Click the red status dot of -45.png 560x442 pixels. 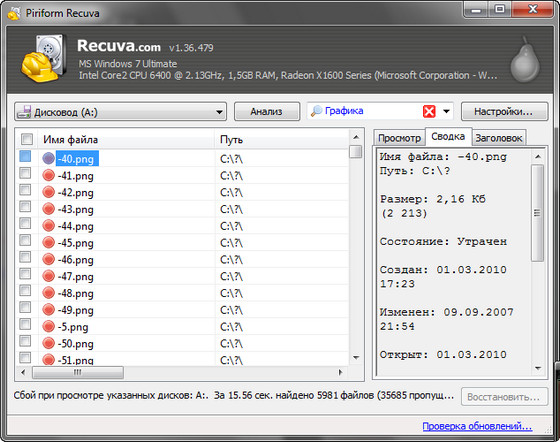48,242
